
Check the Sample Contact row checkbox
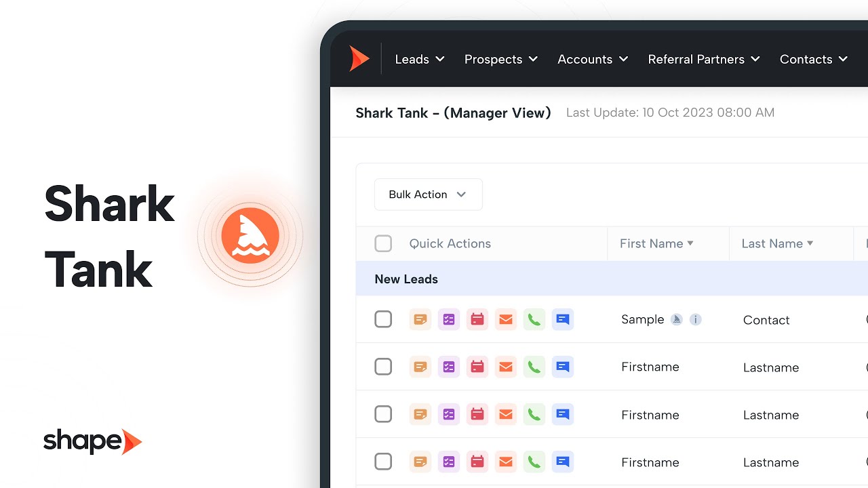click(383, 319)
